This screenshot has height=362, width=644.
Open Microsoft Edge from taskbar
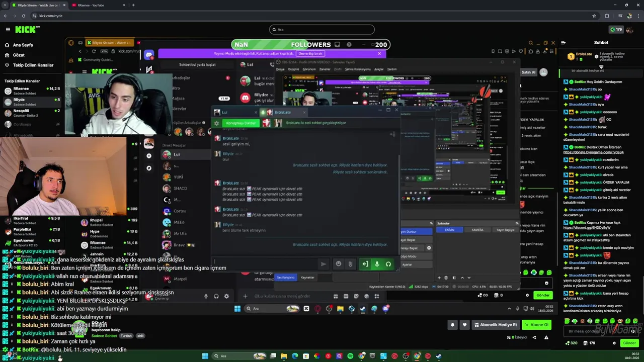(295, 356)
